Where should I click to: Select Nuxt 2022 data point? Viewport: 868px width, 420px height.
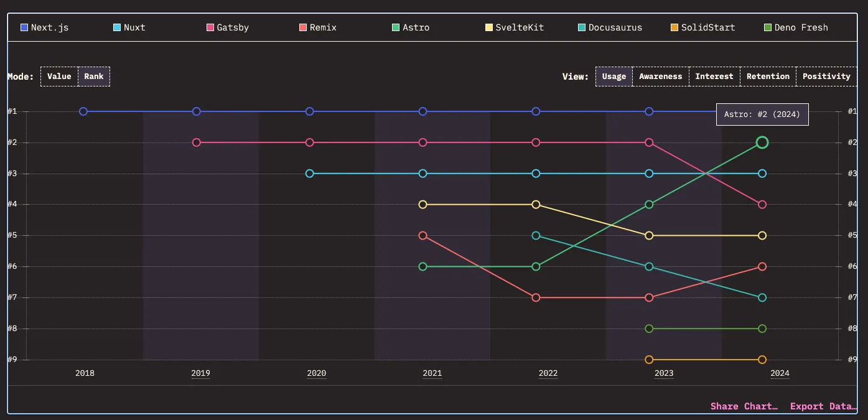click(536, 174)
